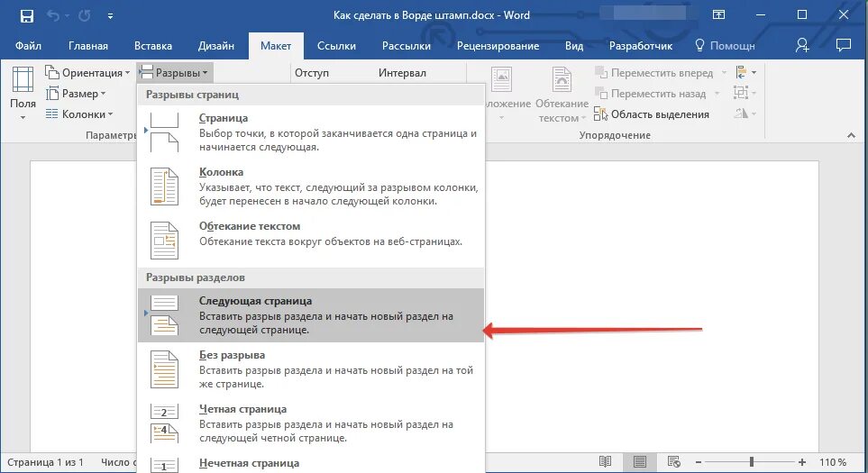Switch to Web Layout view icon
The image size is (868, 473).
click(673, 461)
